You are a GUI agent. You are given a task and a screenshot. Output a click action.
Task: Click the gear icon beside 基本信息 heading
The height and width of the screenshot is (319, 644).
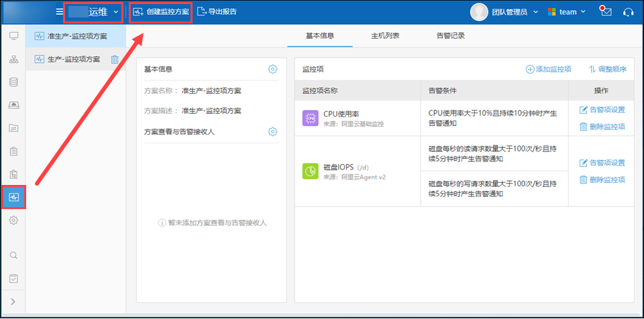(x=272, y=69)
